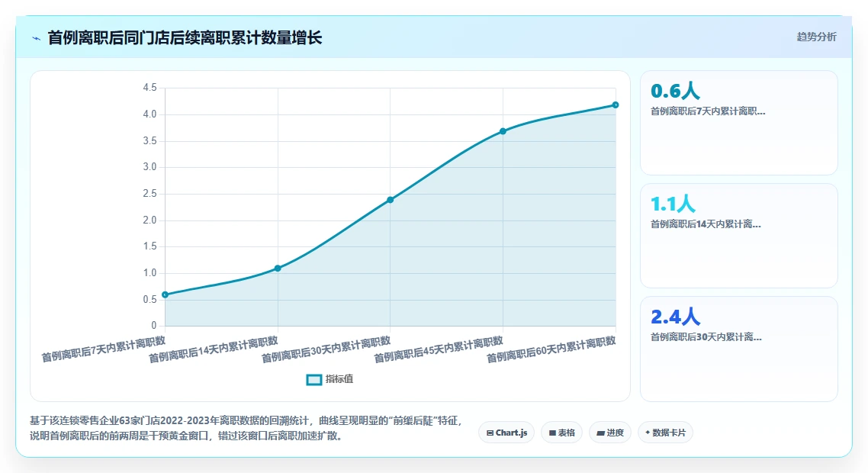Click the 首例离职后7天内累计离职数 axis label

pyautogui.click(x=104, y=349)
